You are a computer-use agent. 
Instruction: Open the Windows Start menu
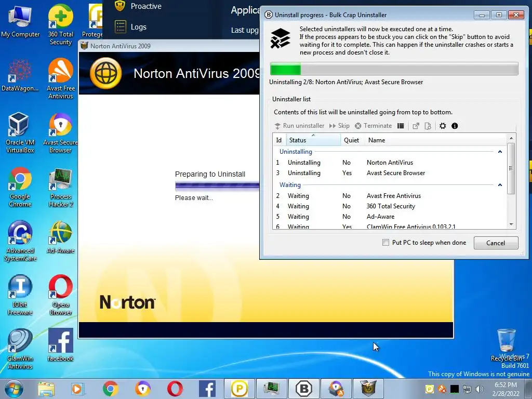click(14, 389)
